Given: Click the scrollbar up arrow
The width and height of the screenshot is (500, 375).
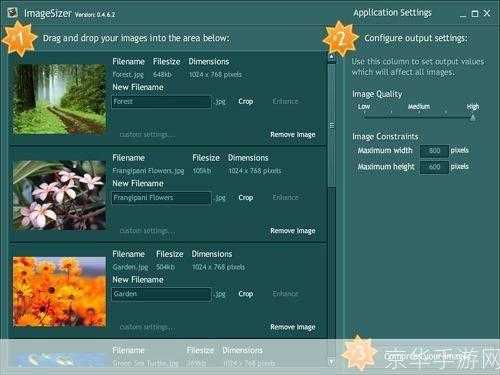Looking at the screenshot, I should click(331, 57).
